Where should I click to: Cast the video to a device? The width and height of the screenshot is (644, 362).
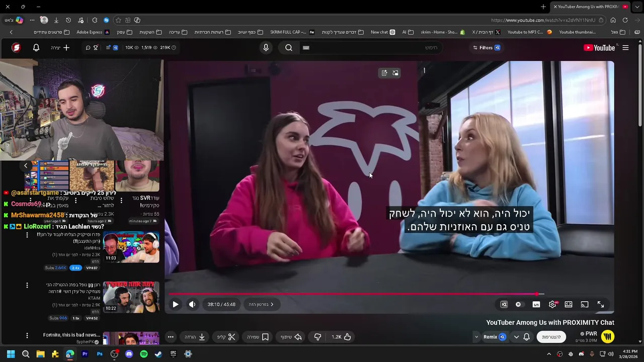[x=585, y=304]
